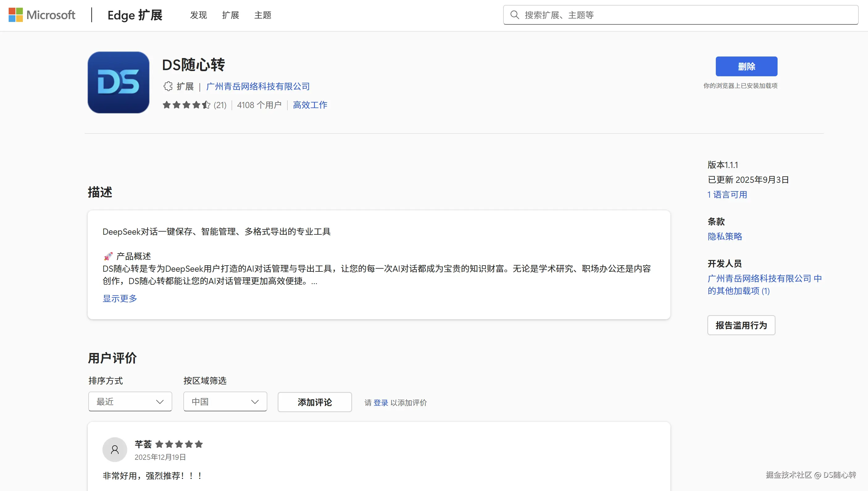Open the 隐私策略 link
This screenshot has height=491, width=868.
(725, 237)
